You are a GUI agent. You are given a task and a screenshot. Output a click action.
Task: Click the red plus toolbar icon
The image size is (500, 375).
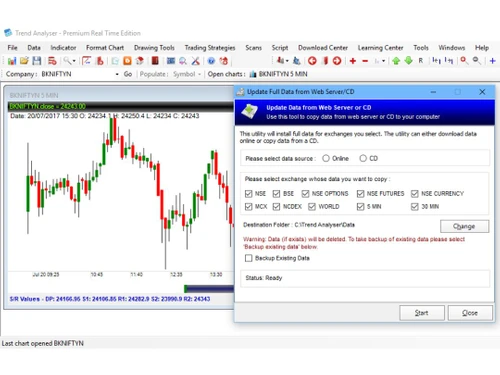tap(353, 61)
